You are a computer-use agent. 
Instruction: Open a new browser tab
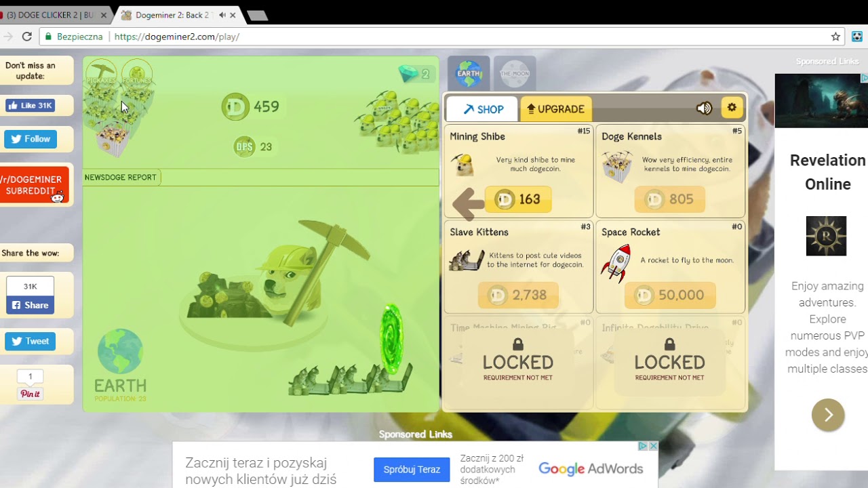pos(257,16)
